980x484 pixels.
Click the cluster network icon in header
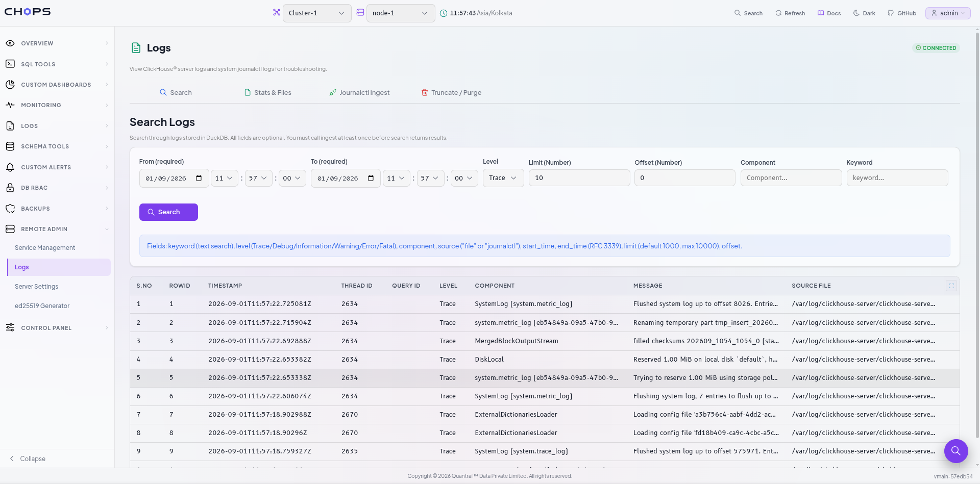coord(277,12)
